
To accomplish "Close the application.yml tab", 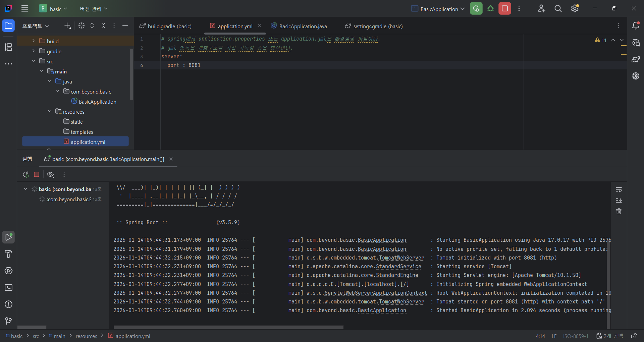I will tap(259, 26).
